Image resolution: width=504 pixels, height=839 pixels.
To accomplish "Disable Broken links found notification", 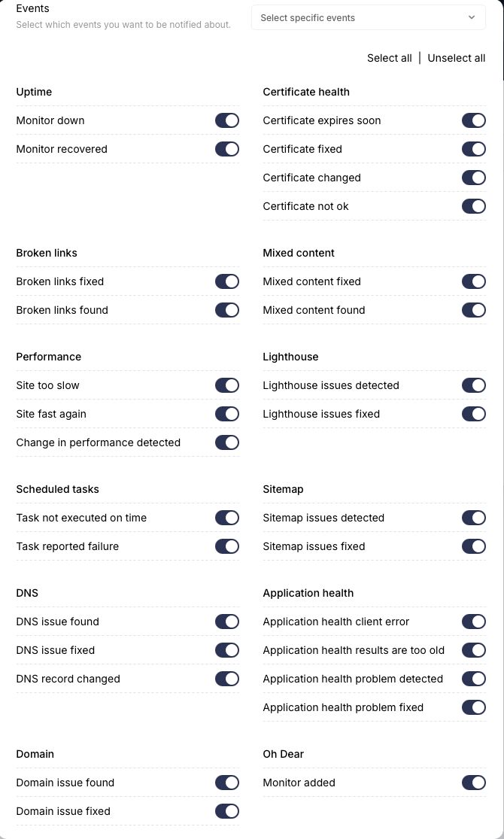I will [x=227, y=310].
